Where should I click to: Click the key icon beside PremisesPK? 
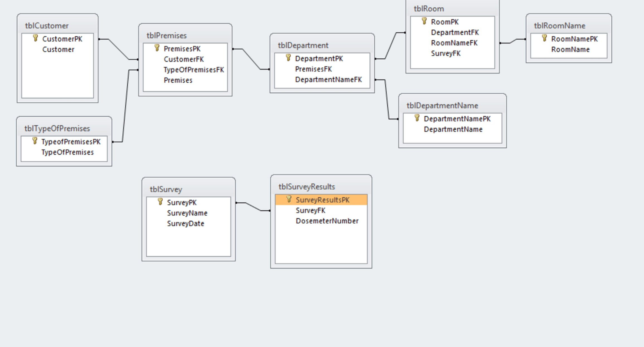click(157, 48)
